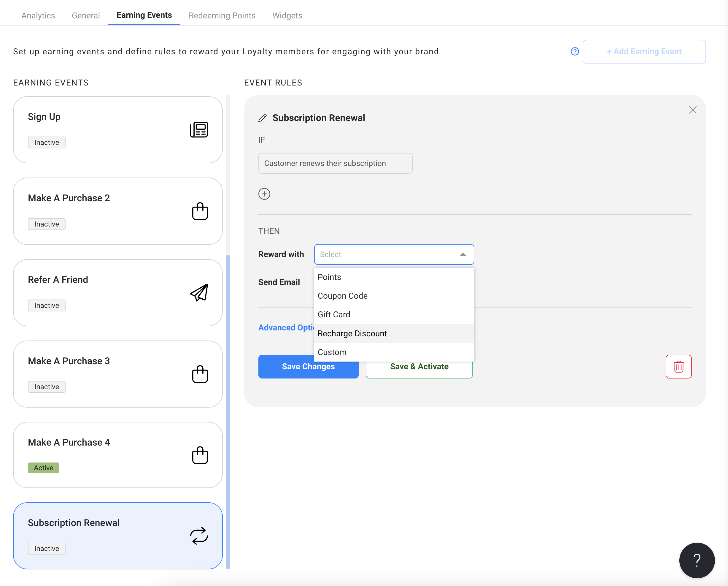This screenshot has width=728, height=586.
Task: Click the Inactive badge on Sign Up
Action: coord(47,142)
